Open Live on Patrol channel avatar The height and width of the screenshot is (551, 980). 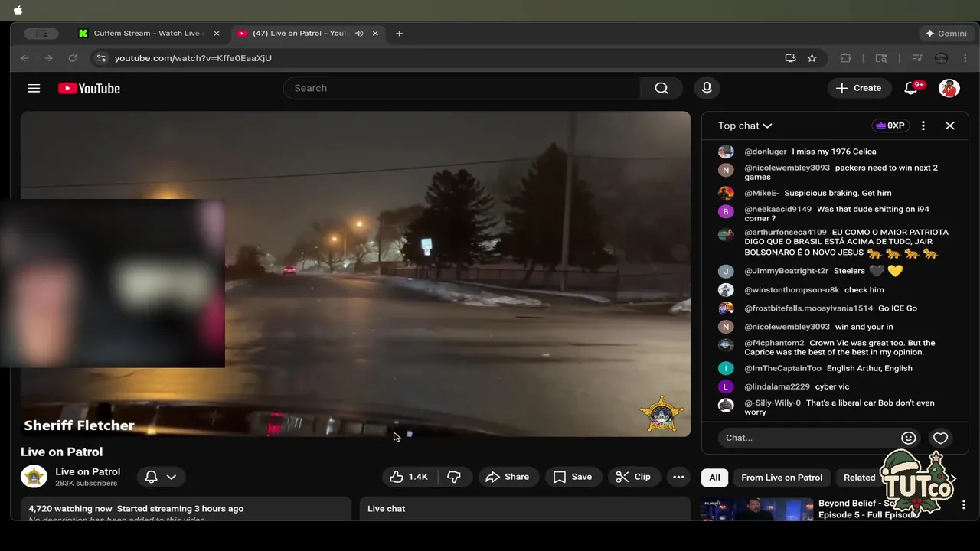[x=34, y=476]
